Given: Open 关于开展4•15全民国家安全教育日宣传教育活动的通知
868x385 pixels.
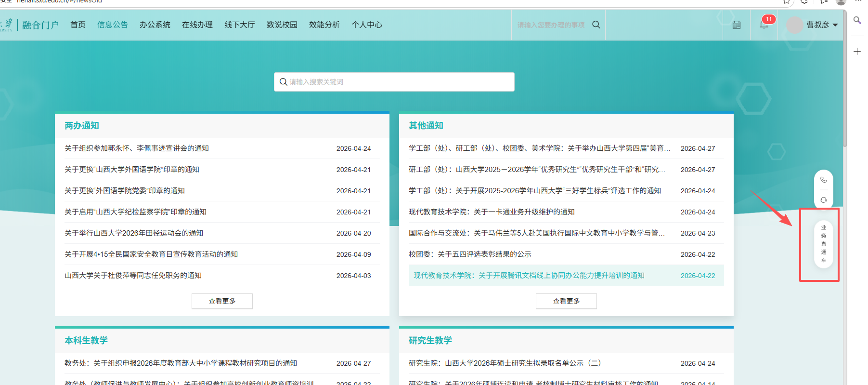Looking at the screenshot, I should (151, 254).
